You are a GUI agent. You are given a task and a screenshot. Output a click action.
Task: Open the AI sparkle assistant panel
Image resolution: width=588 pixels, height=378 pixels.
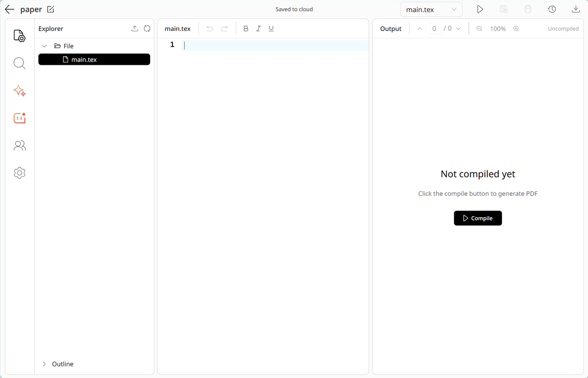[19, 91]
